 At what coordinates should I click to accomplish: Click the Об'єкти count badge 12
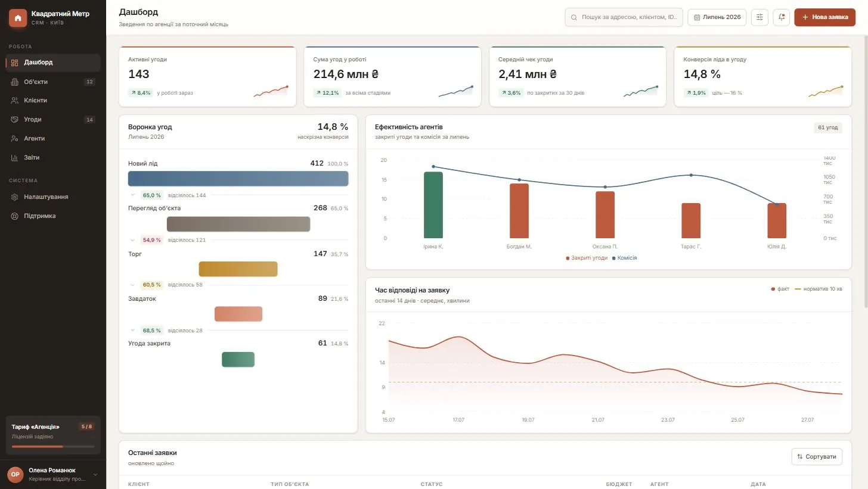[x=89, y=82]
